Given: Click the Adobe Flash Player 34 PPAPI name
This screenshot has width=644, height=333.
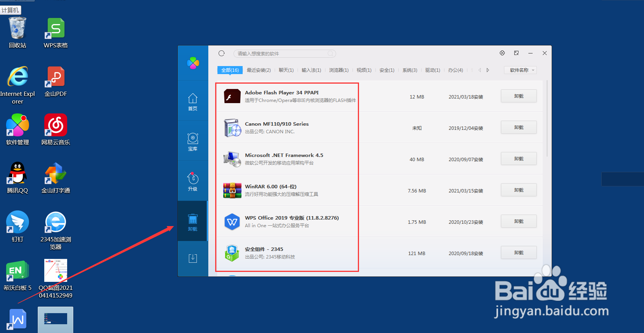Looking at the screenshot, I should [282, 93].
